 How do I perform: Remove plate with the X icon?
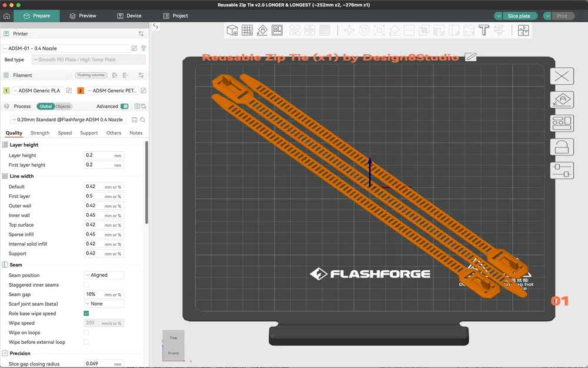point(562,76)
